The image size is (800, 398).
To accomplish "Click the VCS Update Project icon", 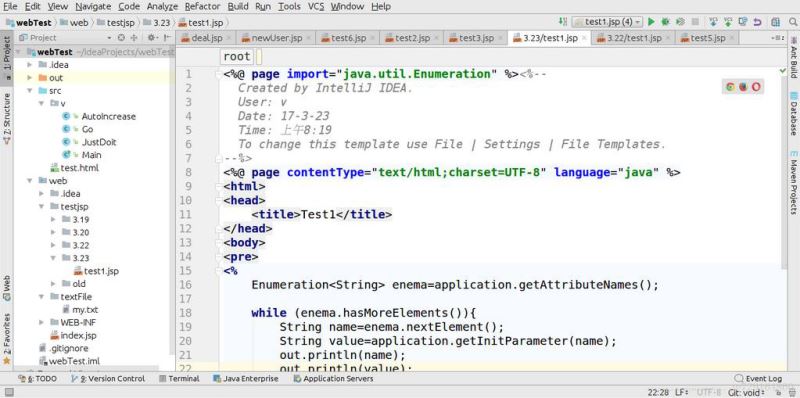I will [714, 22].
